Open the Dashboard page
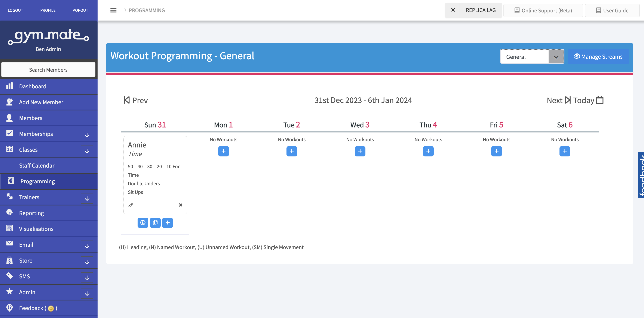Screen dimensions: 644x318 pos(33,86)
